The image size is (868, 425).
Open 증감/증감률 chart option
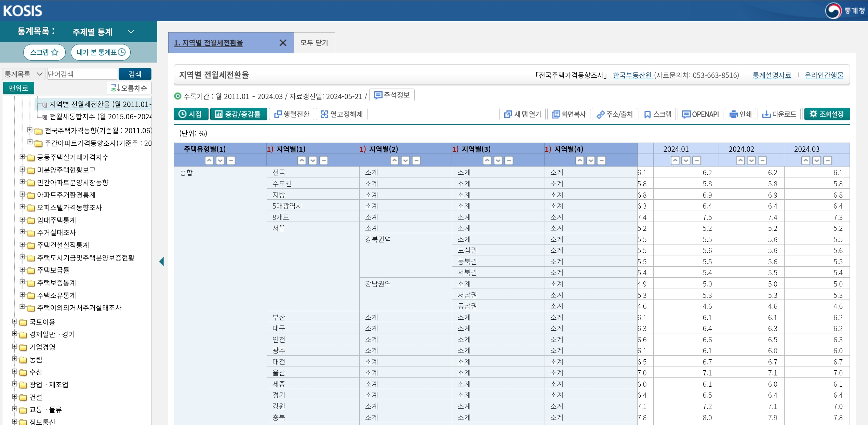(x=238, y=114)
